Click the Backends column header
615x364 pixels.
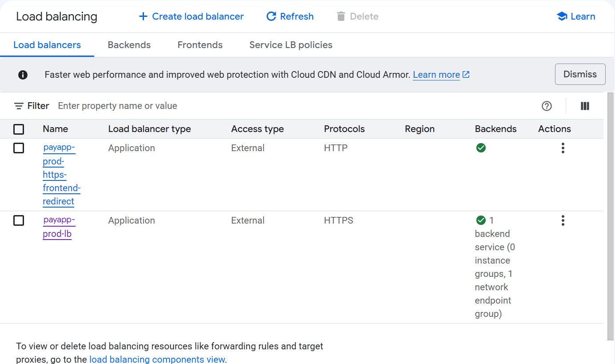coord(496,129)
